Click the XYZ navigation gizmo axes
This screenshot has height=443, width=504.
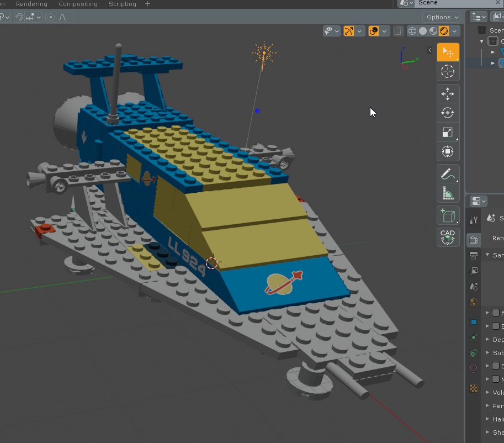click(408, 59)
